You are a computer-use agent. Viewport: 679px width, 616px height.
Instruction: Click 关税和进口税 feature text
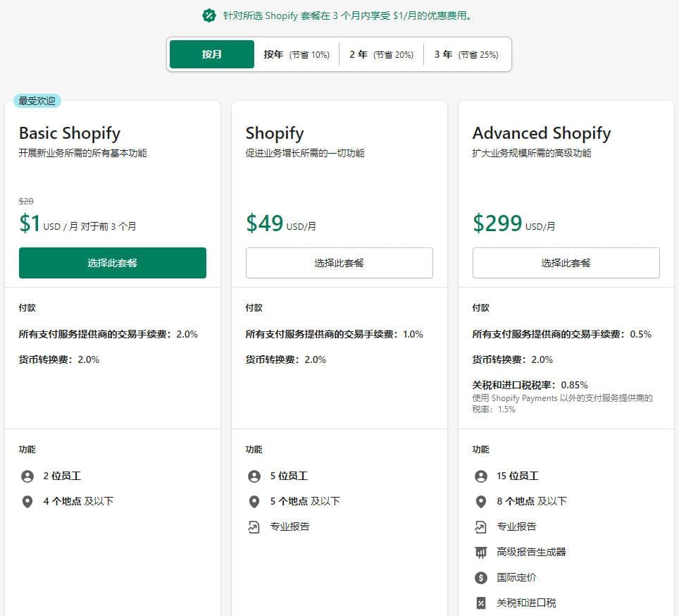click(527, 603)
